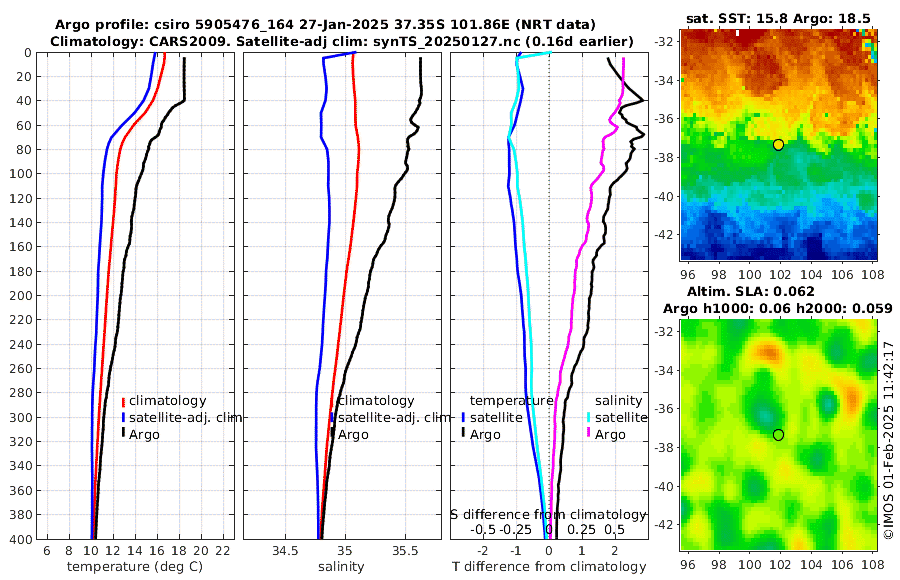Viewport: 900px width, 580px height.
Task: Click the float marker on SLA map
Action: (778, 435)
